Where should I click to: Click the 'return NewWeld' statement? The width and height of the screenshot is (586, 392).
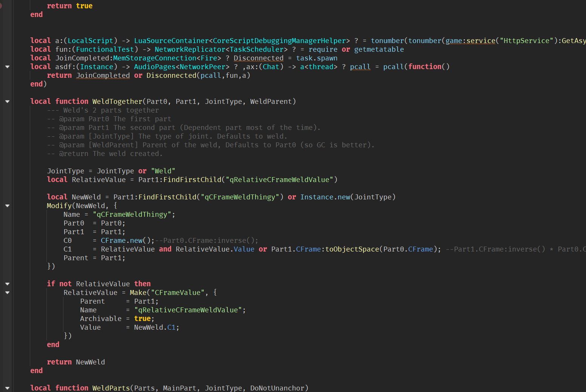coord(76,362)
